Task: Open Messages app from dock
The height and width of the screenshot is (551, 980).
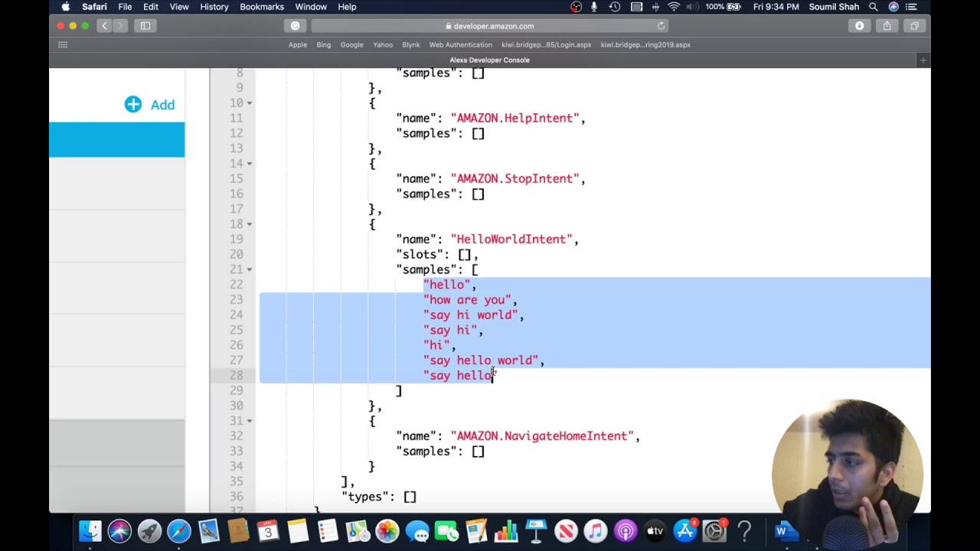Action: (x=417, y=531)
